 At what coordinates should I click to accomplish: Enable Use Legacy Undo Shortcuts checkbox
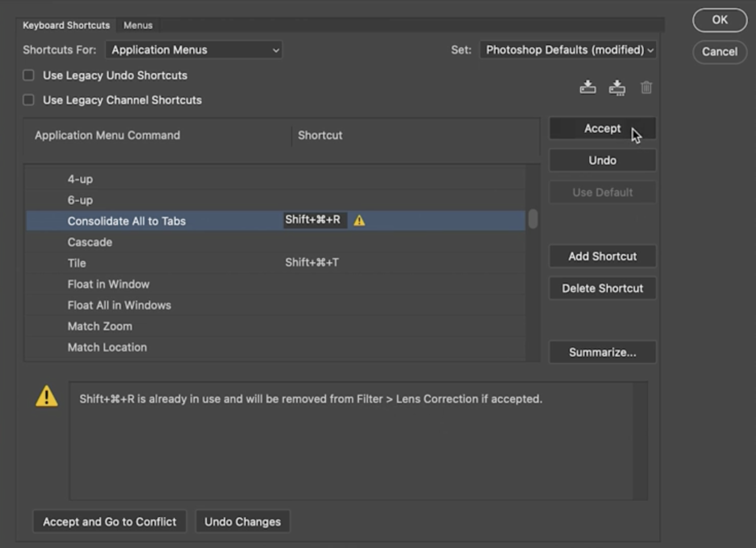point(29,76)
